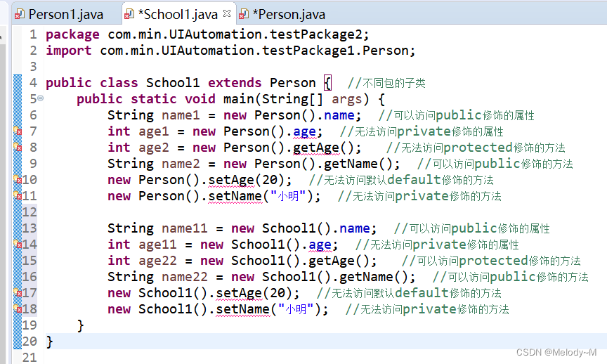Click the variable 'name22' on line 16

184,277
